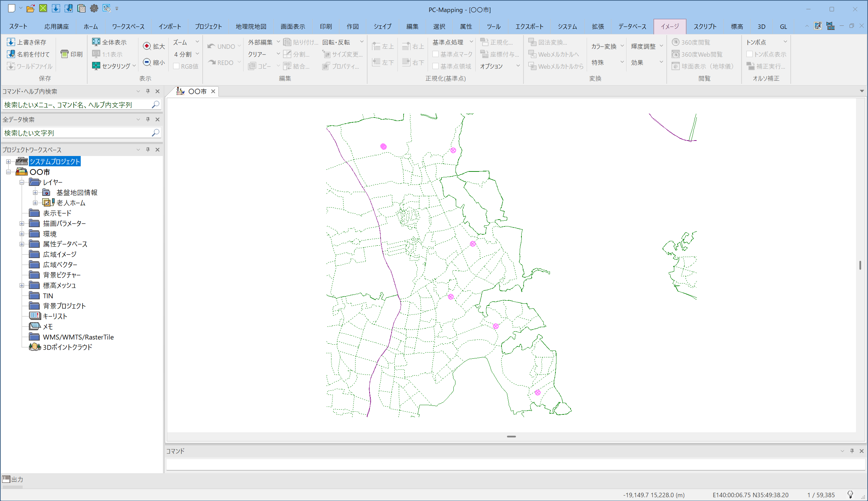This screenshot has width=868, height=501.
Task: Toggle the 基準点マーク checkbox
Action: coord(436,54)
